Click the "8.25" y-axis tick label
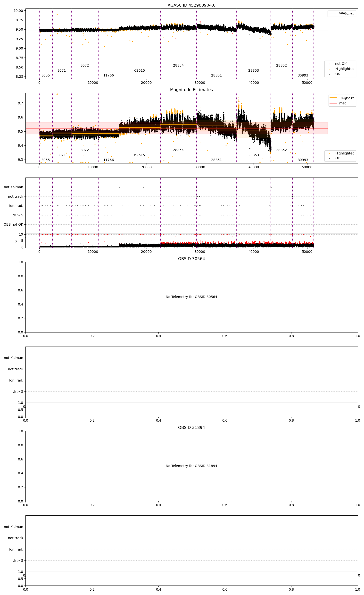Viewport: 364px width, 595px height. point(19,77)
